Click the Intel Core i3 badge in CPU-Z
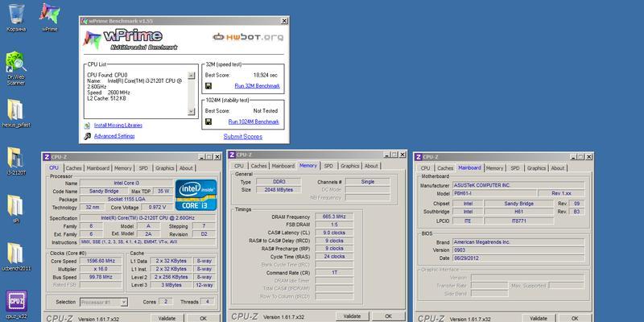Screen dimensions: 644x322 pos(196,195)
